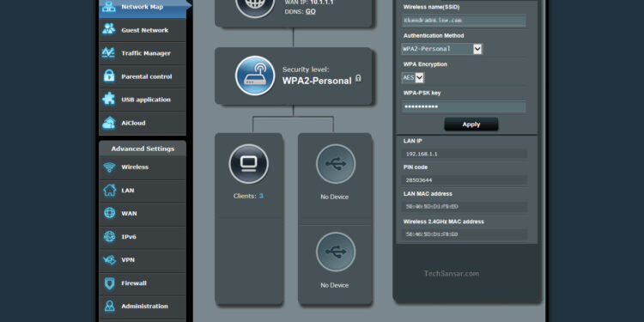The height and width of the screenshot is (322, 644).
Task: Click the WPA2-Personal security level text
Action: tap(317, 81)
